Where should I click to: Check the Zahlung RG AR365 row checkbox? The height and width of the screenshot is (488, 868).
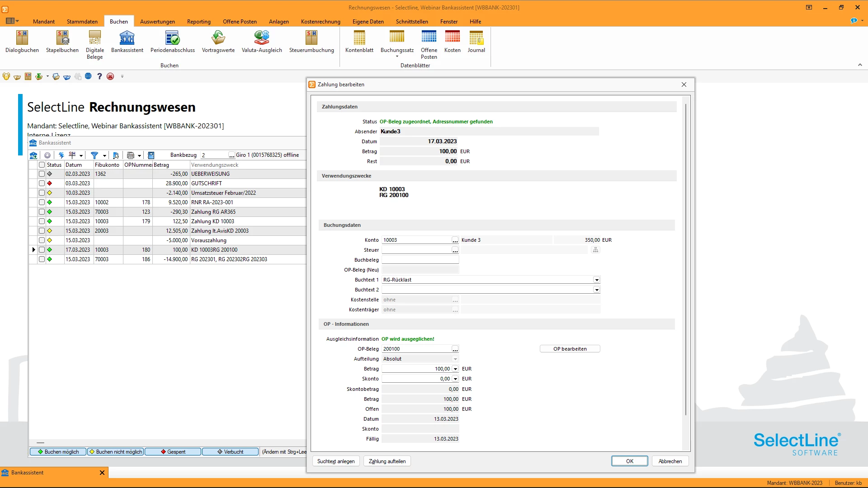pos(42,212)
